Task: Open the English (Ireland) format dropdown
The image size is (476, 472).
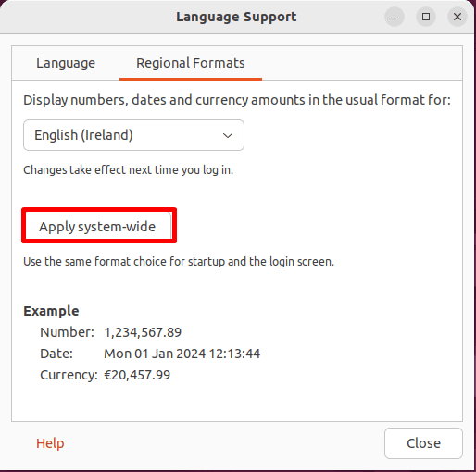Action: tap(133, 135)
